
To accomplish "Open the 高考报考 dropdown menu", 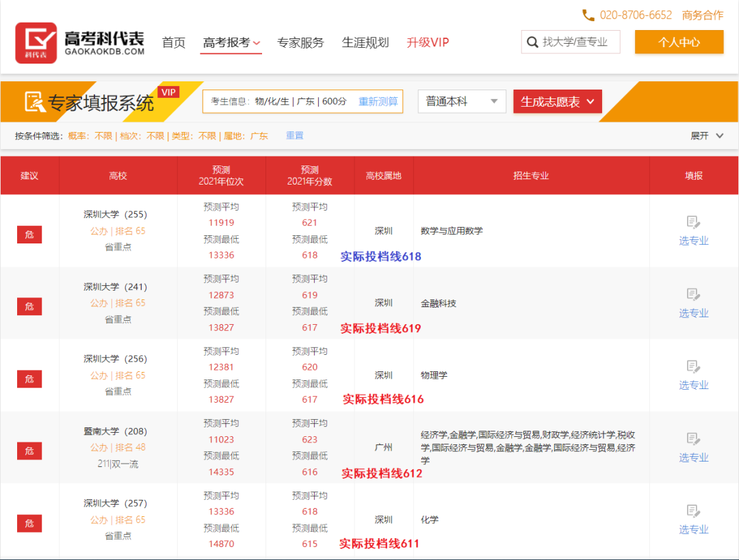I will 231,43.
